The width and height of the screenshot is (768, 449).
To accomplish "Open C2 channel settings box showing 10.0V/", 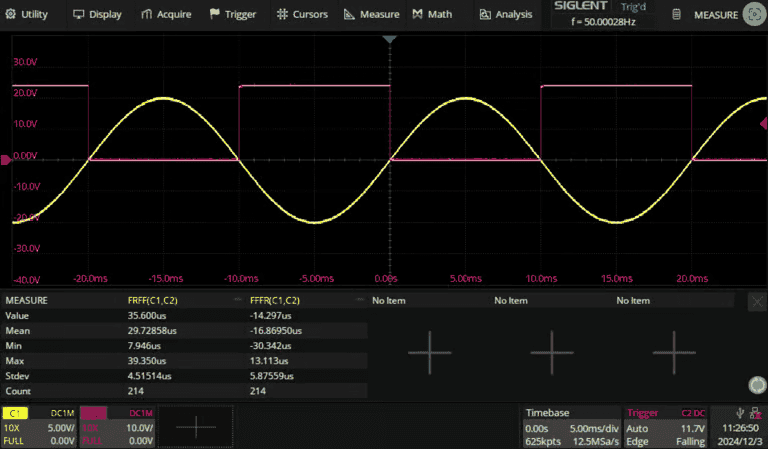I will (118, 426).
